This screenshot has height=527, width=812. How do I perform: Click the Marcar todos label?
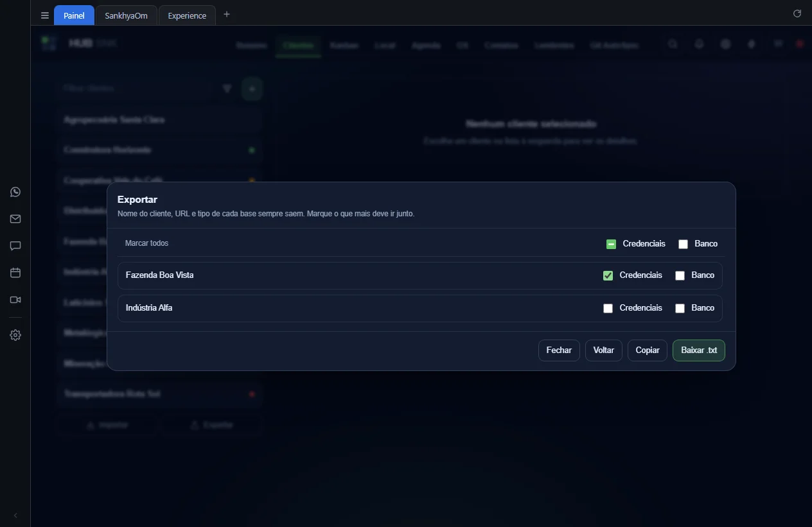146,243
